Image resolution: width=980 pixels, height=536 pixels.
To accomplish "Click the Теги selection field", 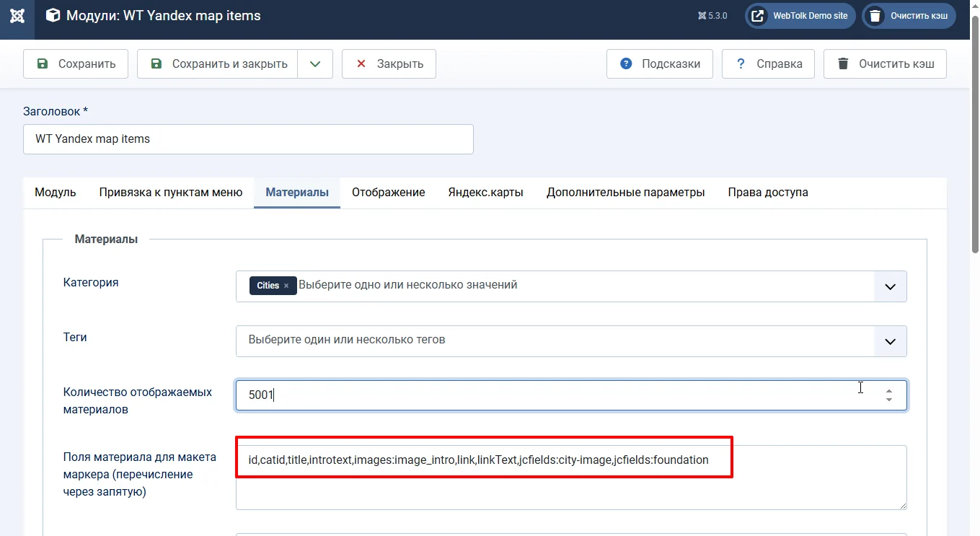I will (571, 341).
